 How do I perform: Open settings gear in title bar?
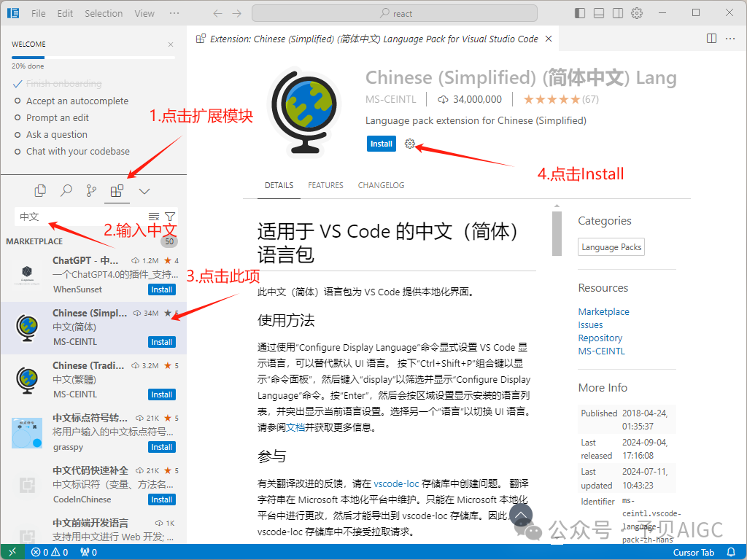(x=637, y=13)
